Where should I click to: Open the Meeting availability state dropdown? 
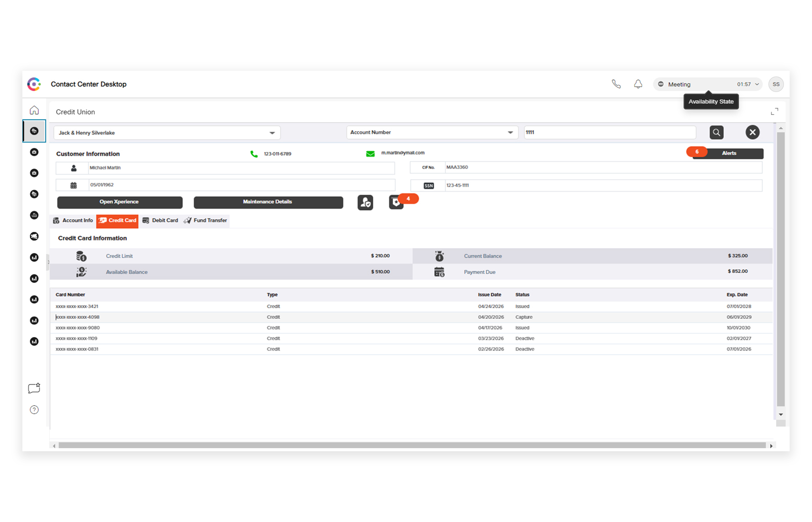pos(708,84)
